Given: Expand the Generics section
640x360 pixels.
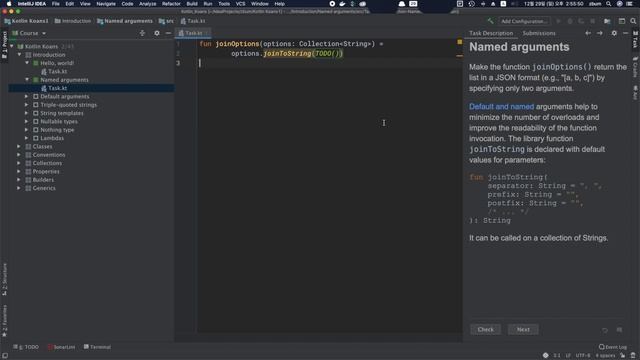Looking at the screenshot, I should click(x=19, y=188).
